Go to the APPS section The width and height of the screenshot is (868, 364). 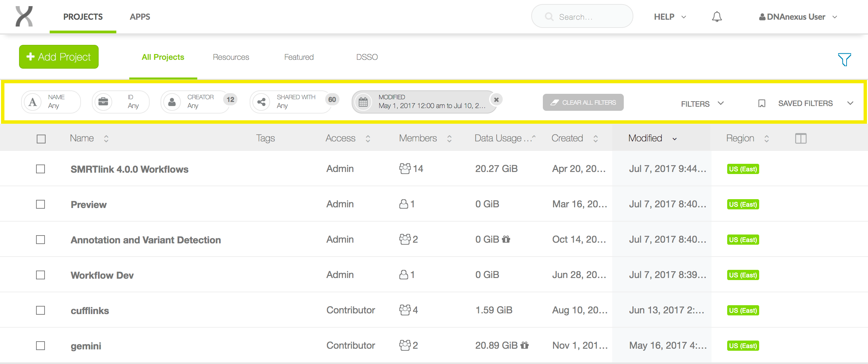click(140, 17)
